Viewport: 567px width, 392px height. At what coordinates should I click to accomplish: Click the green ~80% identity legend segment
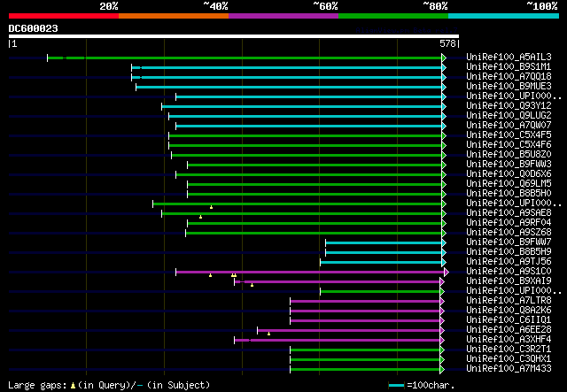(393, 16)
